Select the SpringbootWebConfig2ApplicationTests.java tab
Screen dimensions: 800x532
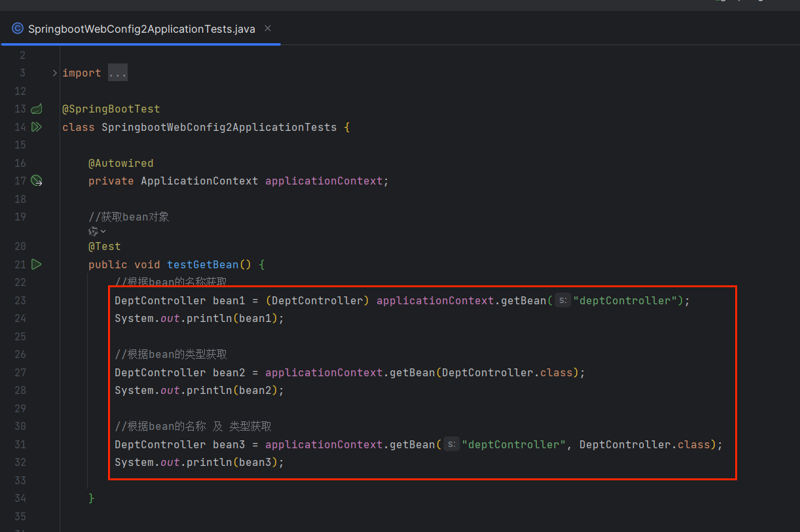[x=141, y=29]
